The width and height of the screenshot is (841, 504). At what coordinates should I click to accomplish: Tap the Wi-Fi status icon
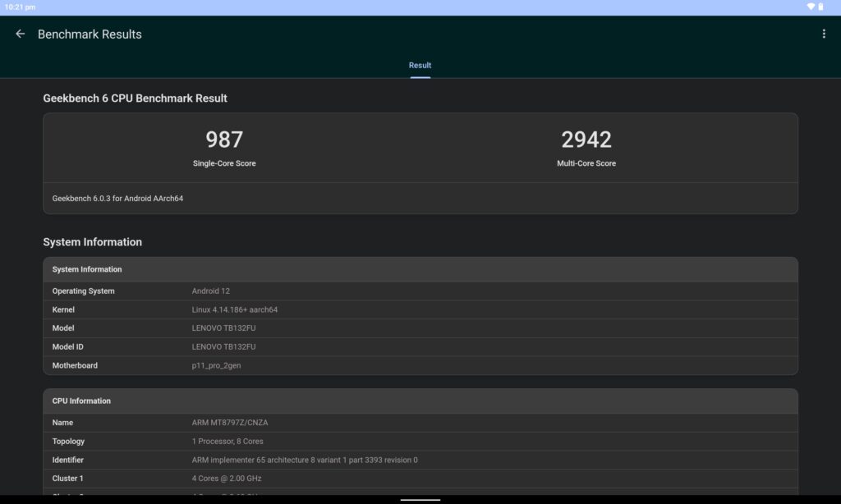point(811,7)
